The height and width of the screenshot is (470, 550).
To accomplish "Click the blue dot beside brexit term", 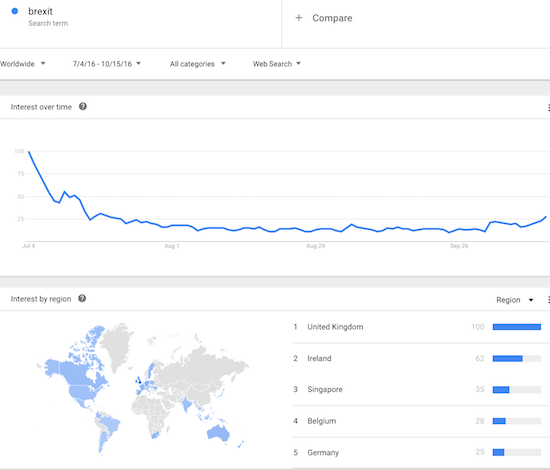I will click(x=15, y=11).
